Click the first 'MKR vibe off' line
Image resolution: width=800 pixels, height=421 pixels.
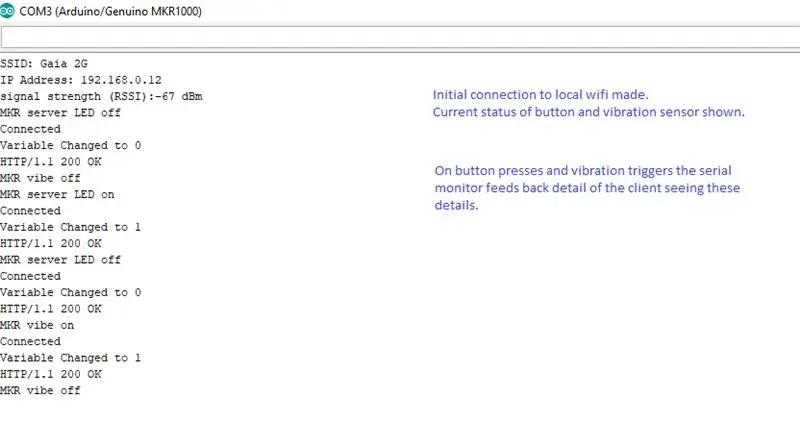[x=40, y=178]
